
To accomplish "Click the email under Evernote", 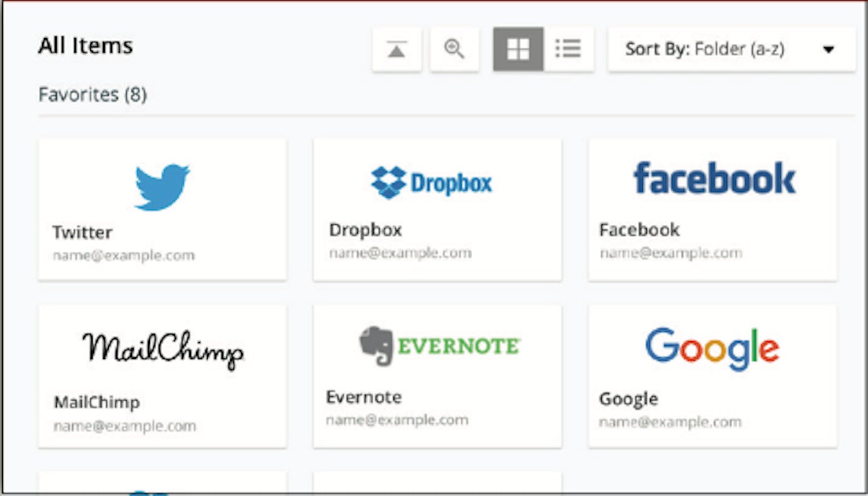I will point(397,420).
